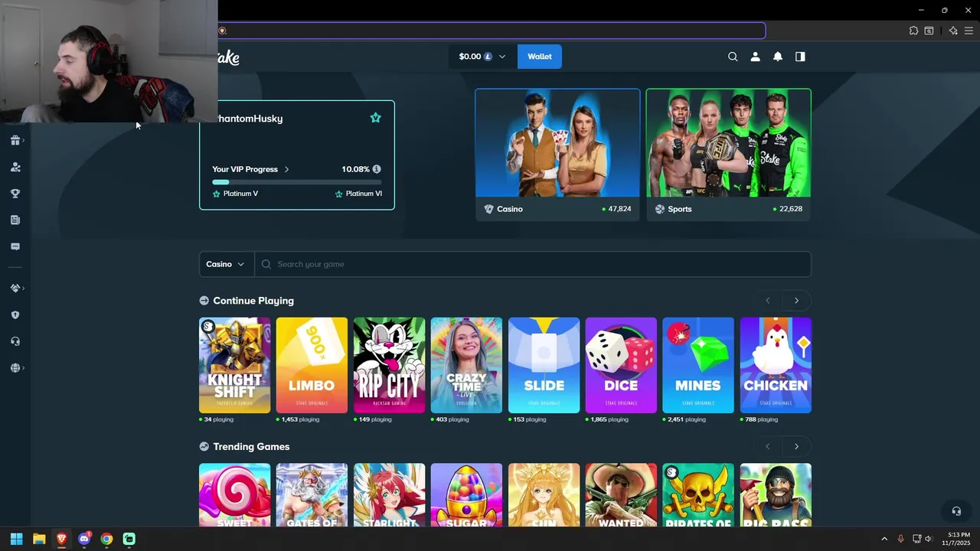This screenshot has height=551, width=980.
Task: Click the search magnifier in site header
Action: pos(733,57)
